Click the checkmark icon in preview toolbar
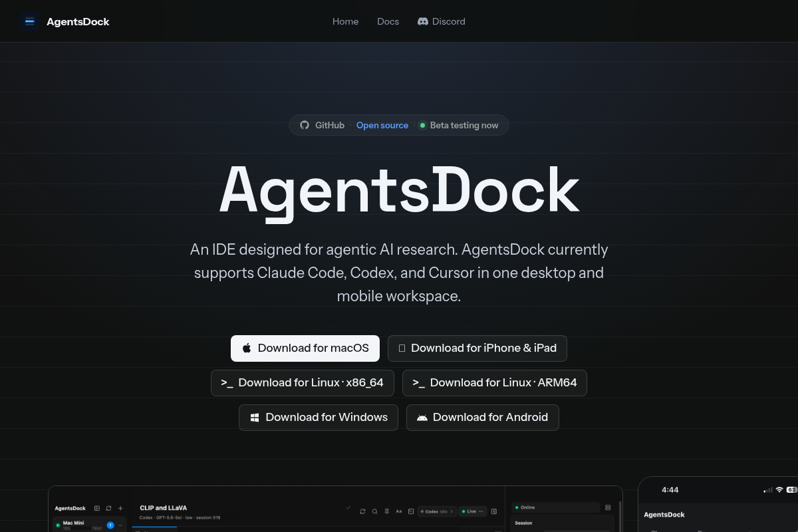Screen dimensions: 798x532 point(348,508)
